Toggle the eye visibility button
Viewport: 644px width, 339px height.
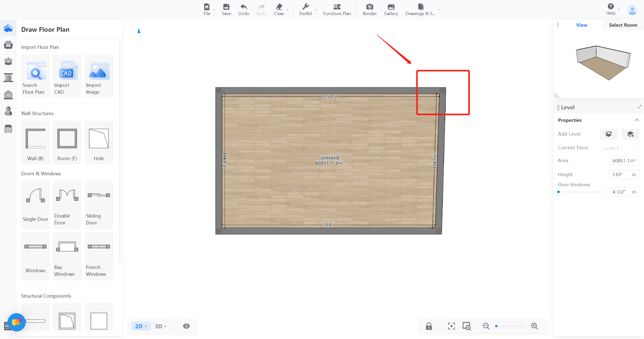click(x=186, y=326)
